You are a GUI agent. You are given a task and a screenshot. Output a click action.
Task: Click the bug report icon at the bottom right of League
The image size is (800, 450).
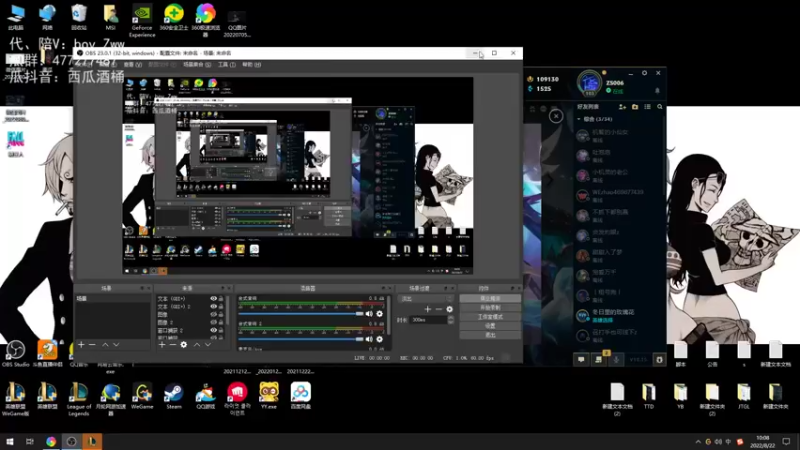tap(659, 360)
